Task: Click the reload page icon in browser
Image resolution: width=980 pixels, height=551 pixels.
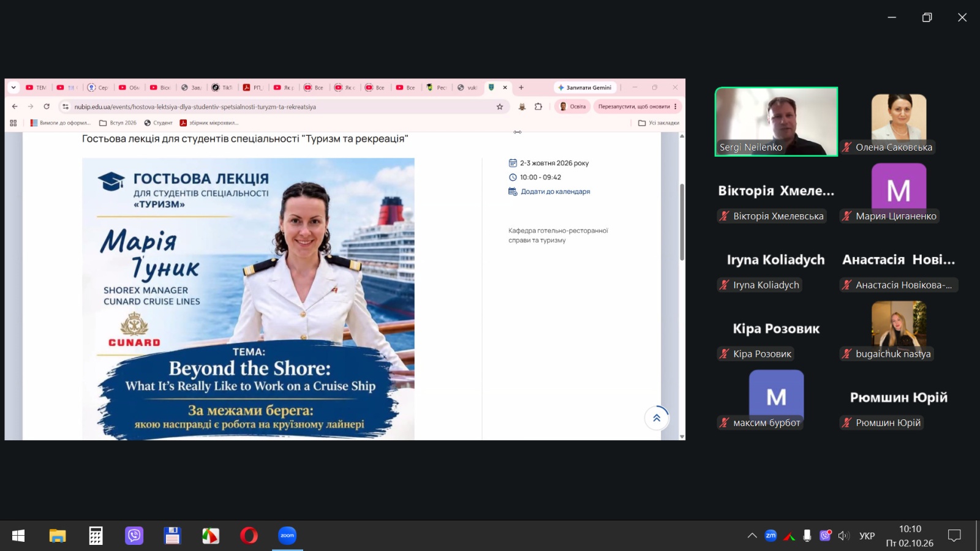Action: 47,107
